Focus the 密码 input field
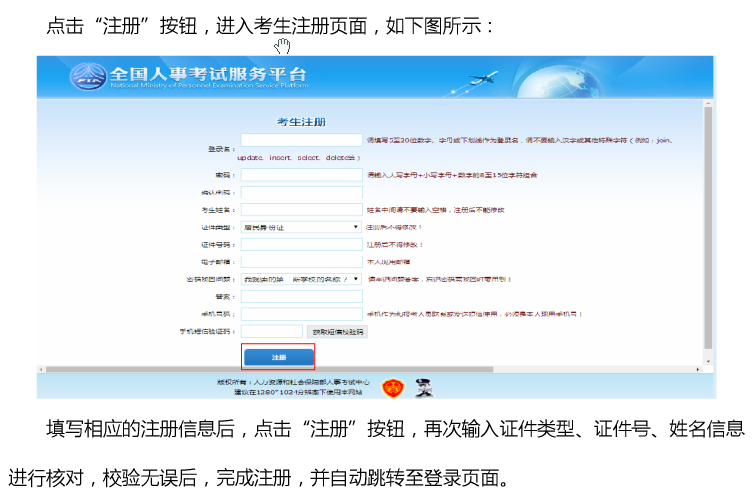The width and height of the screenshot is (755, 500). click(x=301, y=174)
